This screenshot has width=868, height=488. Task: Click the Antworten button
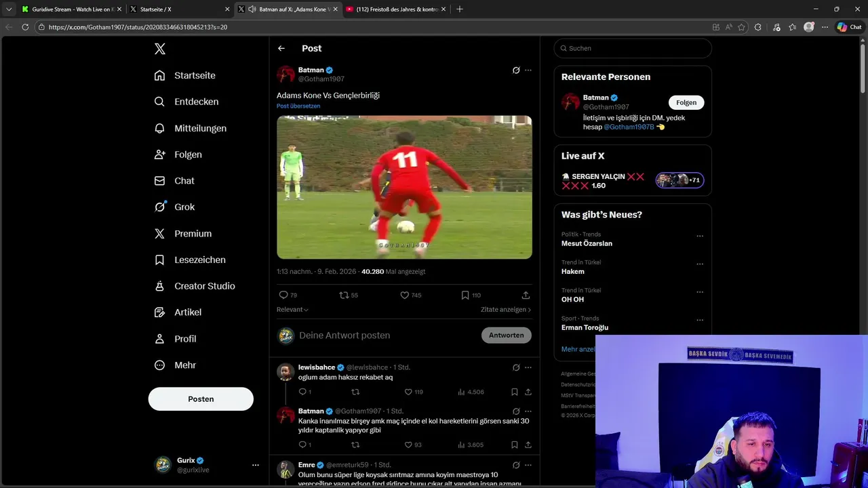click(507, 335)
